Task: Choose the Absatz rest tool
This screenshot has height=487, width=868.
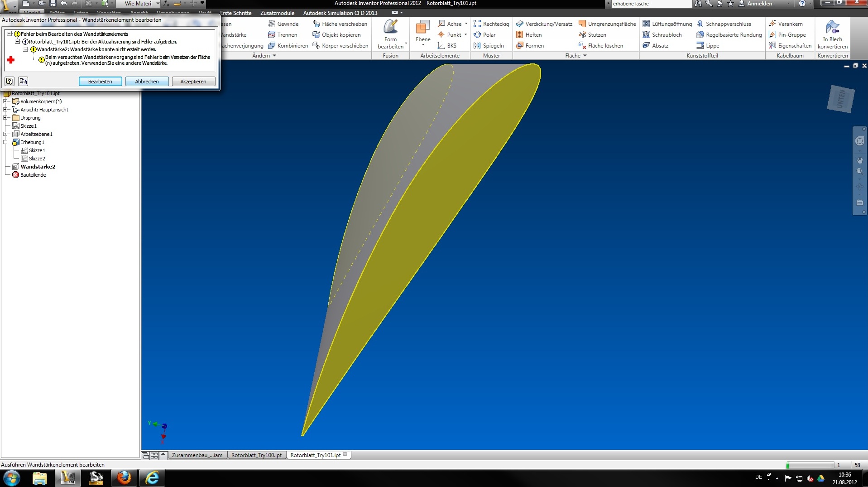Action: point(656,45)
